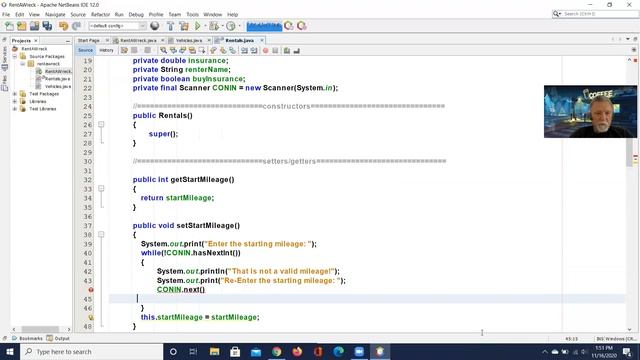Click the Uncomment icon at toolbar end
This screenshot has width=640, height=360.
[297, 51]
